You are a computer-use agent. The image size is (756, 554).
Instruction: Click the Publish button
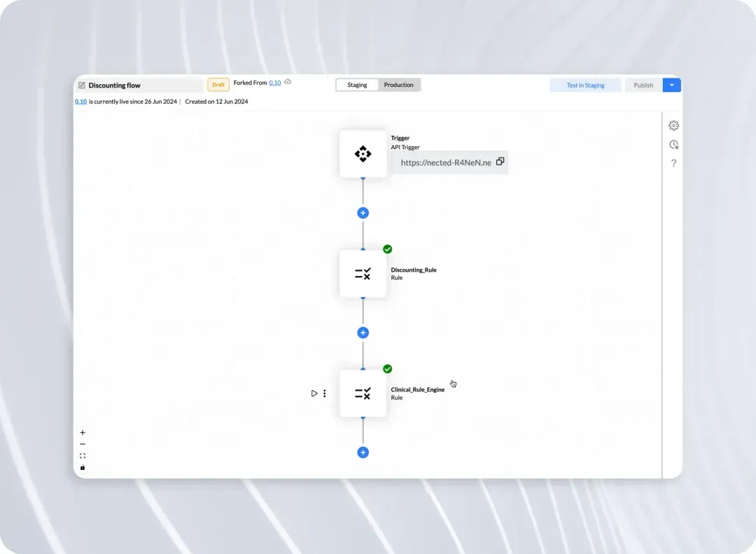coord(643,85)
